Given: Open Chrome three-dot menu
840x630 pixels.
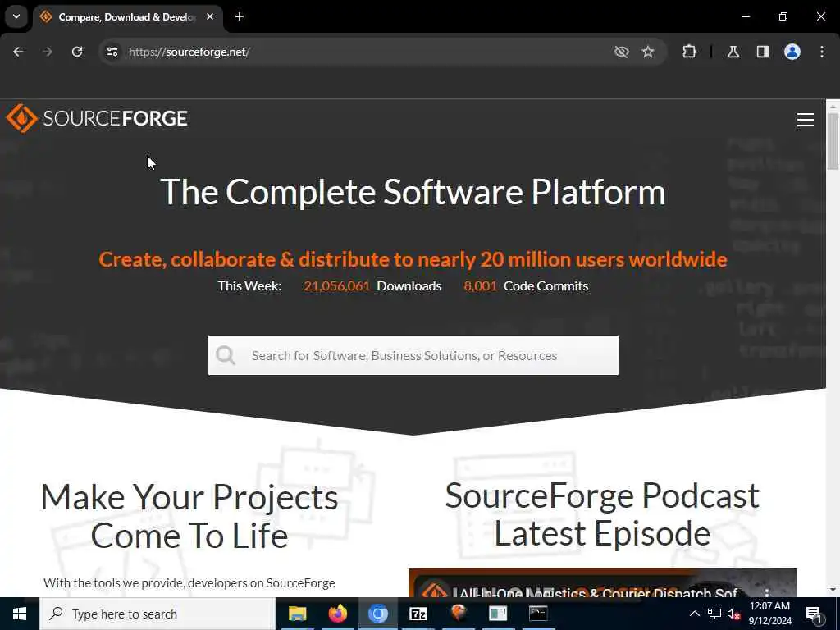Looking at the screenshot, I should coord(822,52).
